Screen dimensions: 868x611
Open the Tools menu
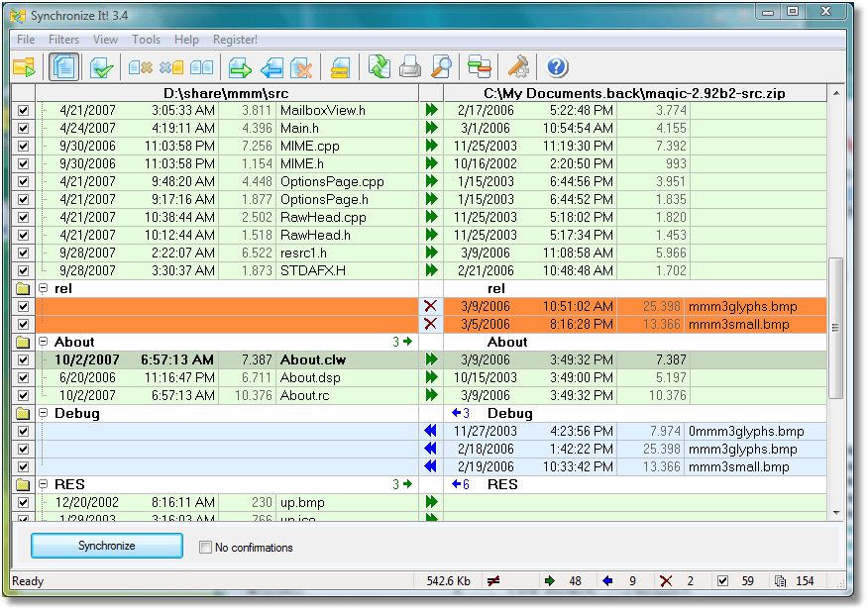[x=146, y=40]
